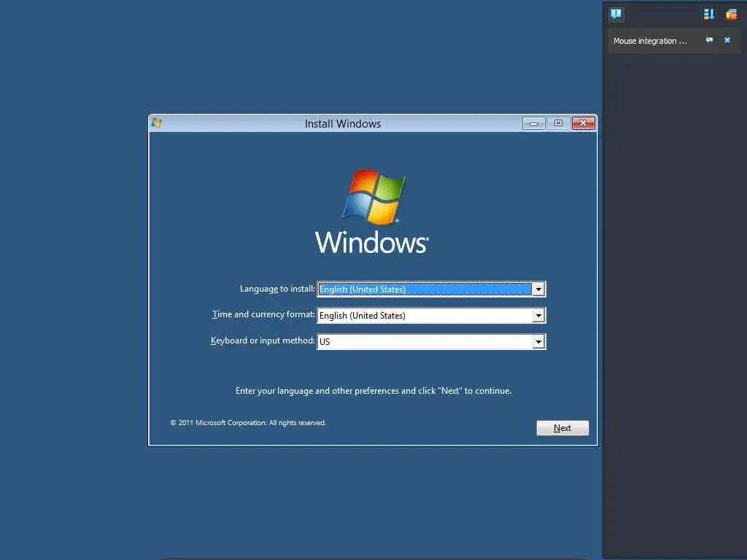Image resolution: width=747 pixels, height=560 pixels.
Task: Click the sort notifications icon with down arrow
Action: [x=709, y=15]
